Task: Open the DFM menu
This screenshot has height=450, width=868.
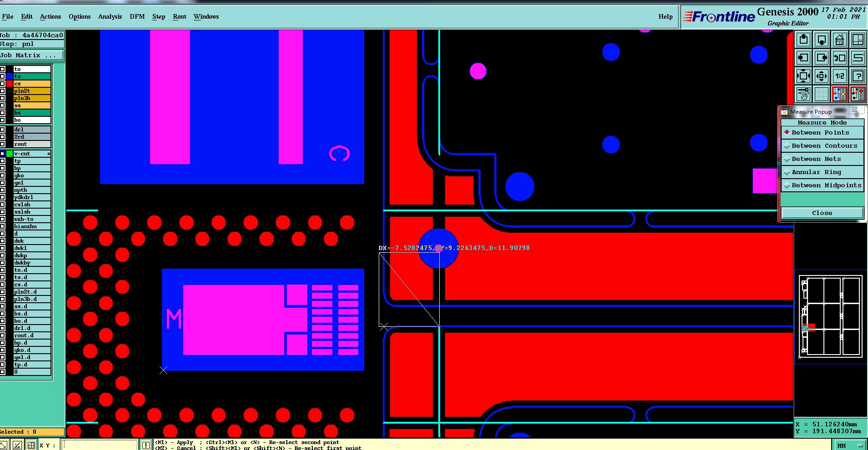Action: click(137, 17)
